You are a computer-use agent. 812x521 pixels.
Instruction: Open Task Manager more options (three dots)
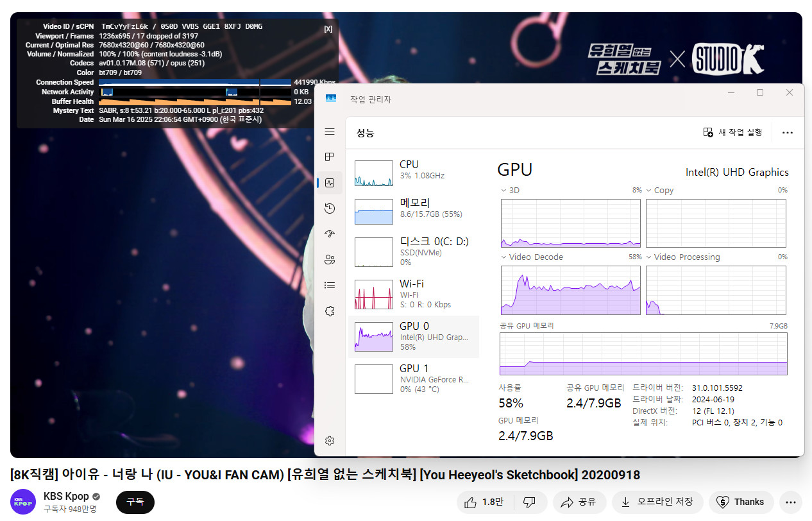[x=788, y=133]
